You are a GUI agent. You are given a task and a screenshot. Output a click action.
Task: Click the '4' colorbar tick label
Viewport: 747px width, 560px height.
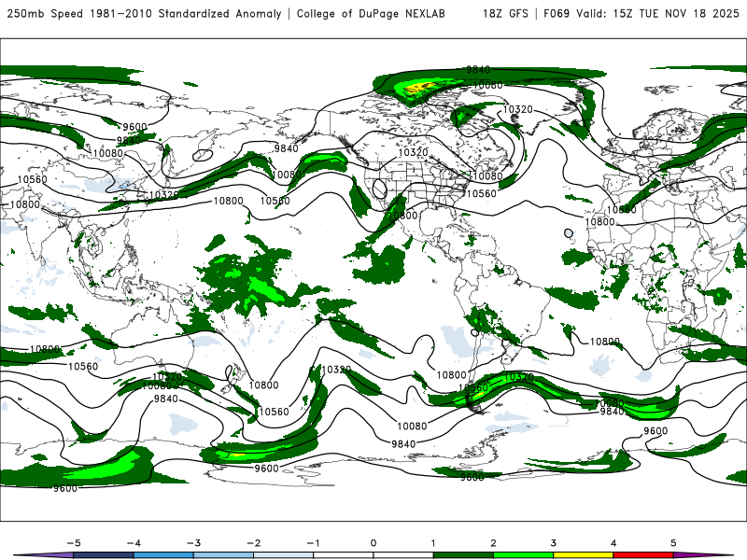613,543
